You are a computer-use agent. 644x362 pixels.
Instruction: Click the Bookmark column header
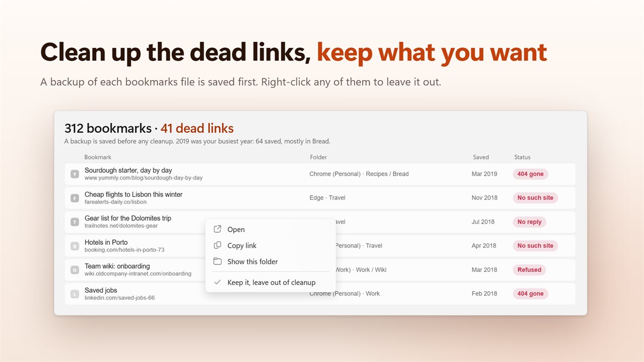coord(98,157)
